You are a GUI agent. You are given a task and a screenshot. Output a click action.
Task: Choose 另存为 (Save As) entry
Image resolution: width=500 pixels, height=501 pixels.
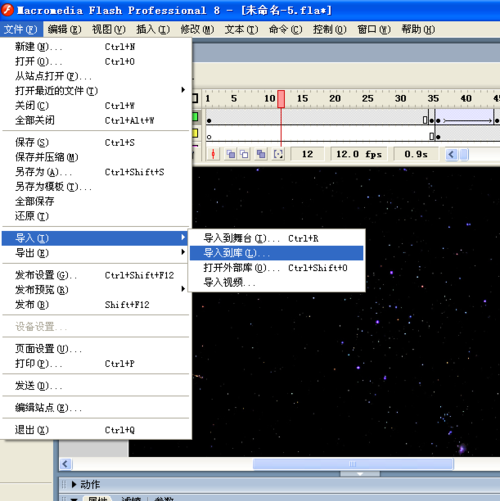[x=96, y=172]
